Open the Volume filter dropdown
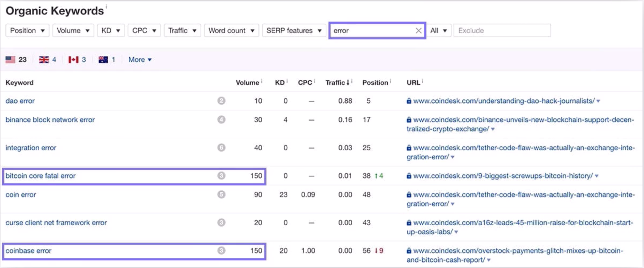Image resolution: width=644 pixels, height=268 pixels. pyautogui.click(x=73, y=31)
